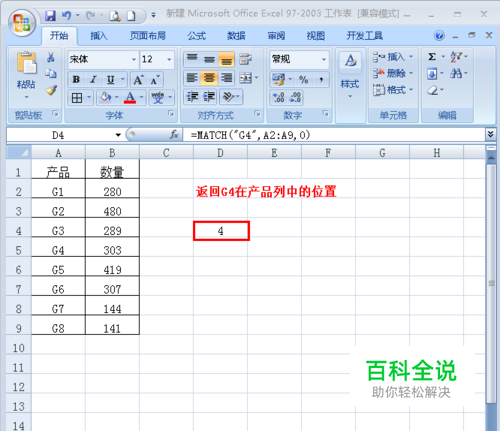500x431 pixels.
Task: Cut selection with the scissors icon
Action: pyautogui.click(x=51, y=57)
